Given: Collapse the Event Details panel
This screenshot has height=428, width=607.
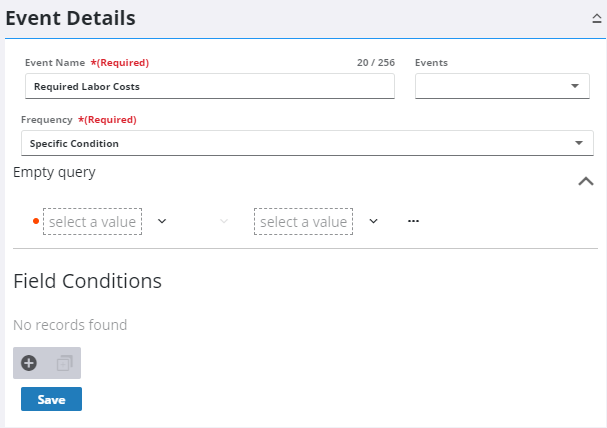Looking at the screenshot, I should pos(596,18).
